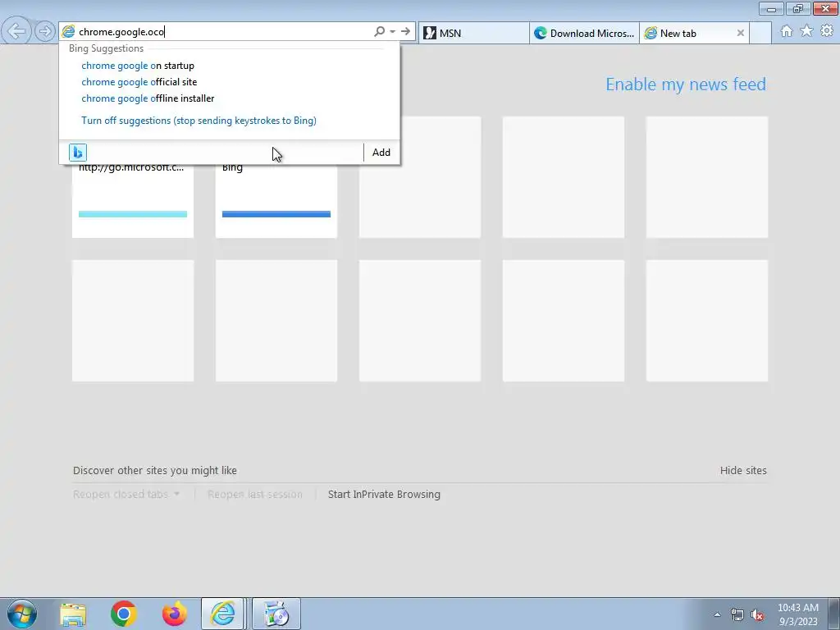Open the address bar autocomplete dropdown arrow
Screen dimensions: 840x630
point(393,32)
